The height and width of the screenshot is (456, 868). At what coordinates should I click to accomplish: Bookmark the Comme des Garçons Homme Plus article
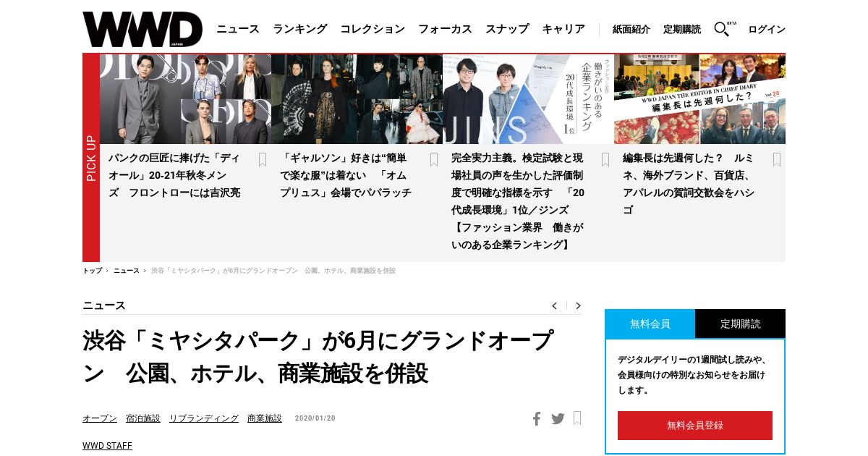pos(434,159)
